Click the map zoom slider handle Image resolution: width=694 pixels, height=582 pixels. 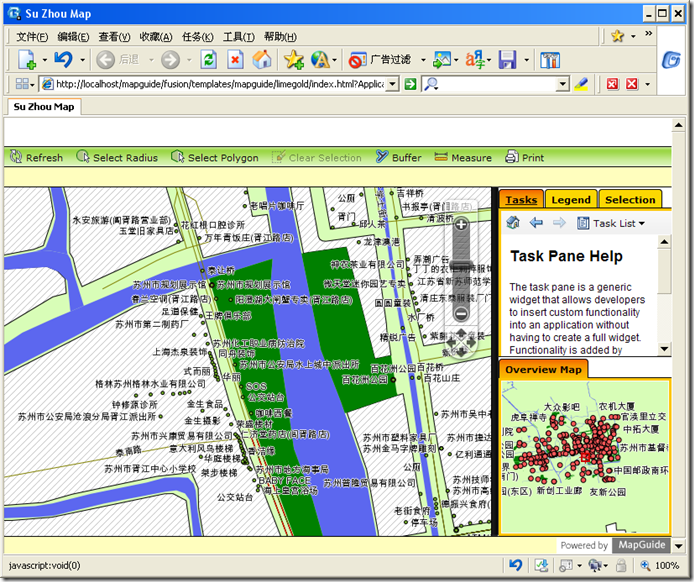[461, 267]
